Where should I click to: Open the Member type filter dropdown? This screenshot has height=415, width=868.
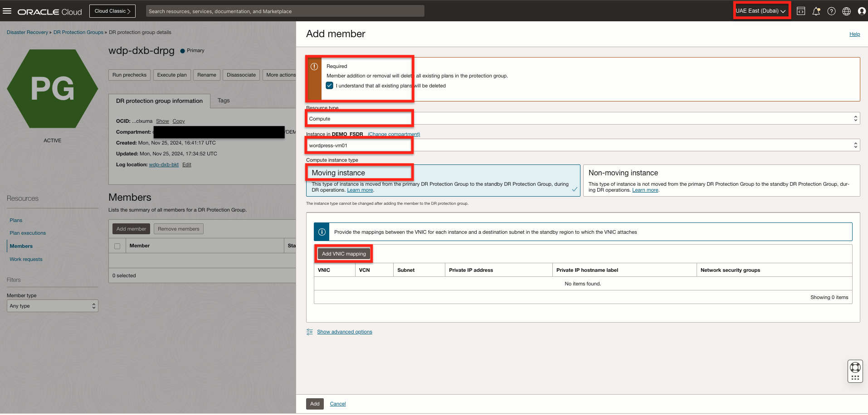click(53, 306)
